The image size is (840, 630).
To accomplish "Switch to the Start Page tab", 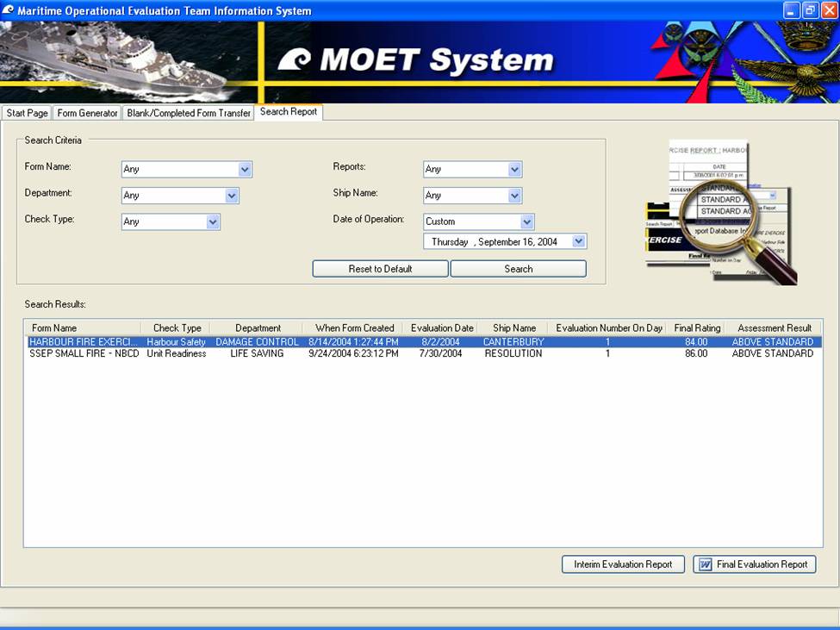I will click(x=27, y=113).
